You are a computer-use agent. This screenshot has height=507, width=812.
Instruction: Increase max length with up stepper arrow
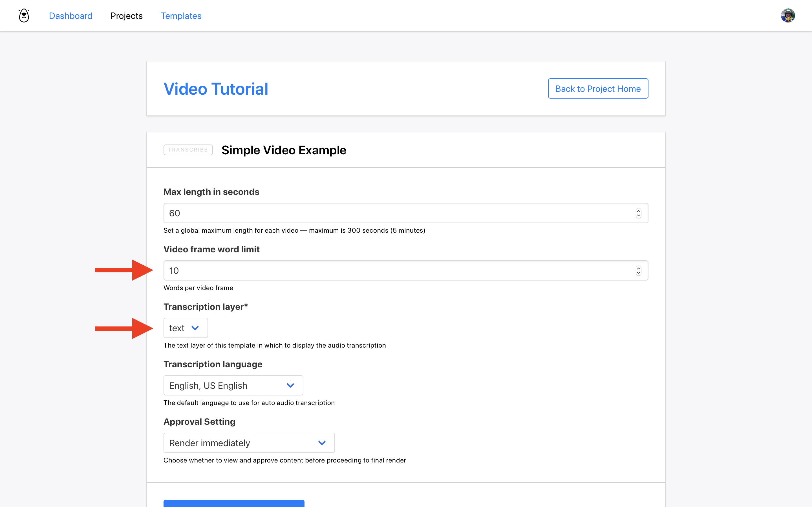click(x=638, y=211)
